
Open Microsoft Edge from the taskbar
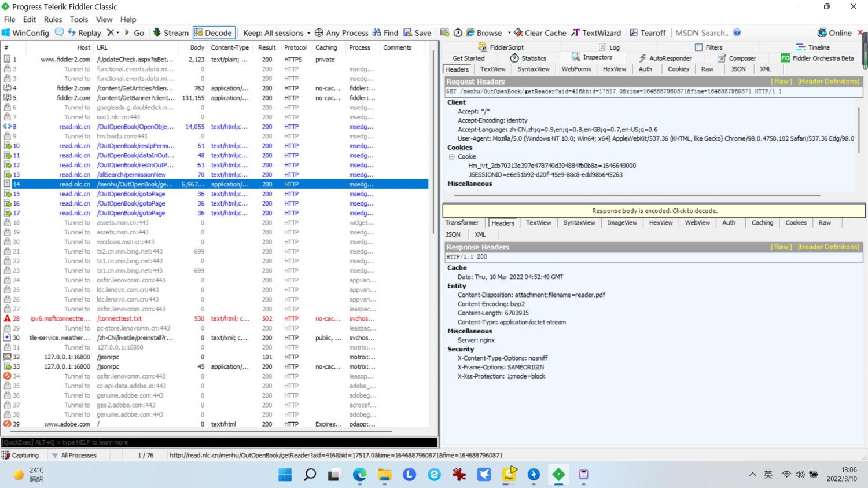click(360, 475)
